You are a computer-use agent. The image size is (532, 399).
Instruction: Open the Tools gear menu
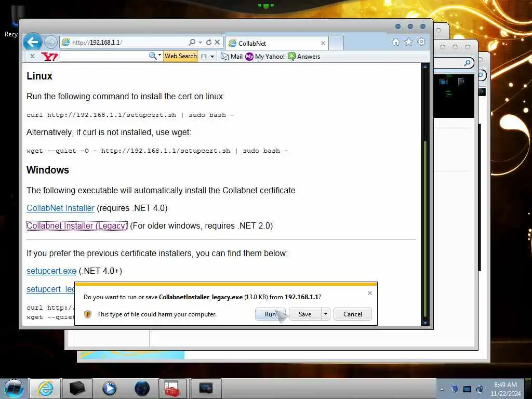(x=421, y=42)
